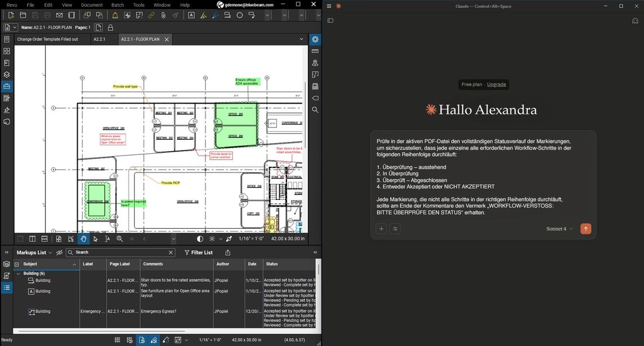Open the Tool Chest panel icon

click(7, 86)
